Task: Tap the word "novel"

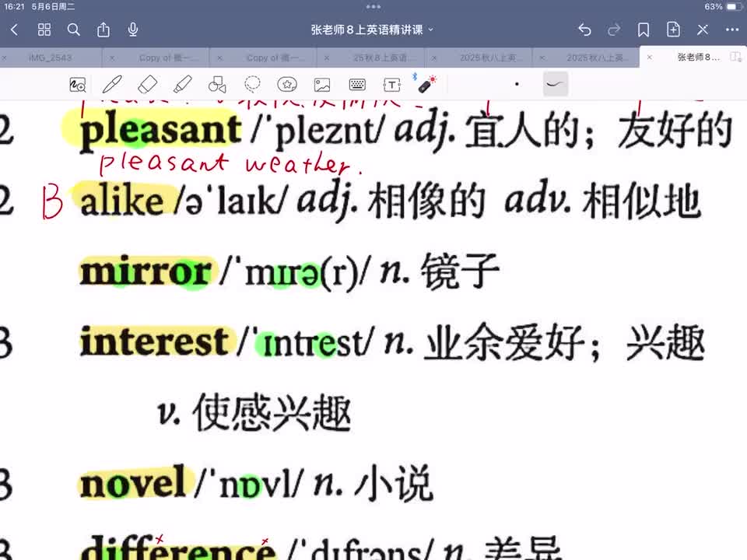Action: coord(133,483)
